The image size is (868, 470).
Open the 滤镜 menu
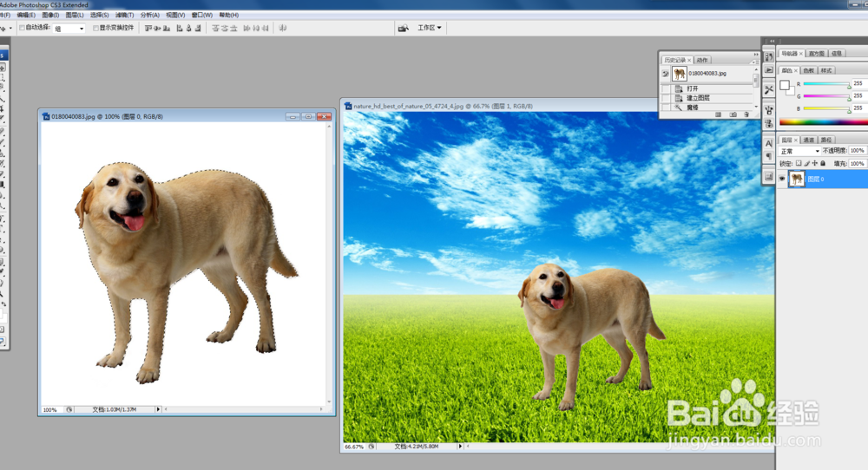click(x=125, y=15)
